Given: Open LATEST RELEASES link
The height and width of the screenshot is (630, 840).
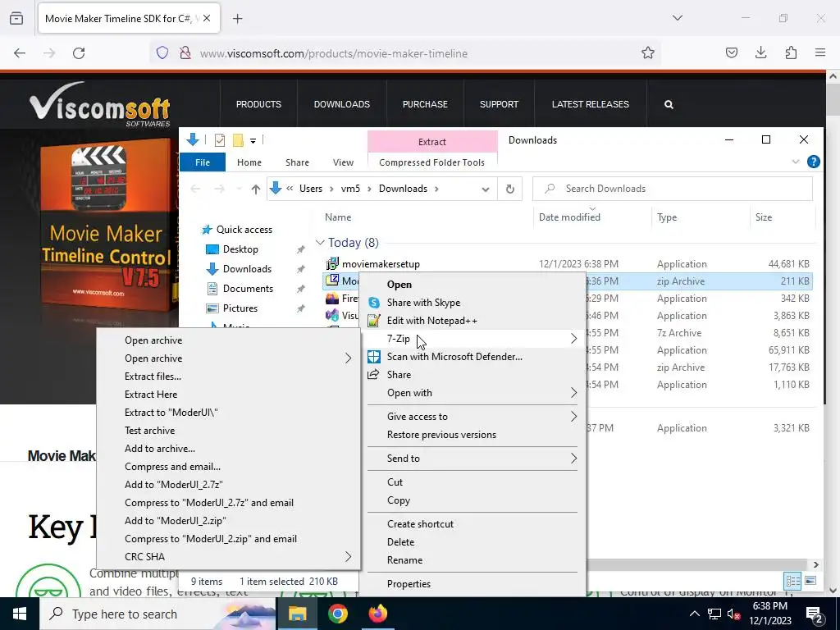Looking at the screenshot, I should click(x=591, y=104).
